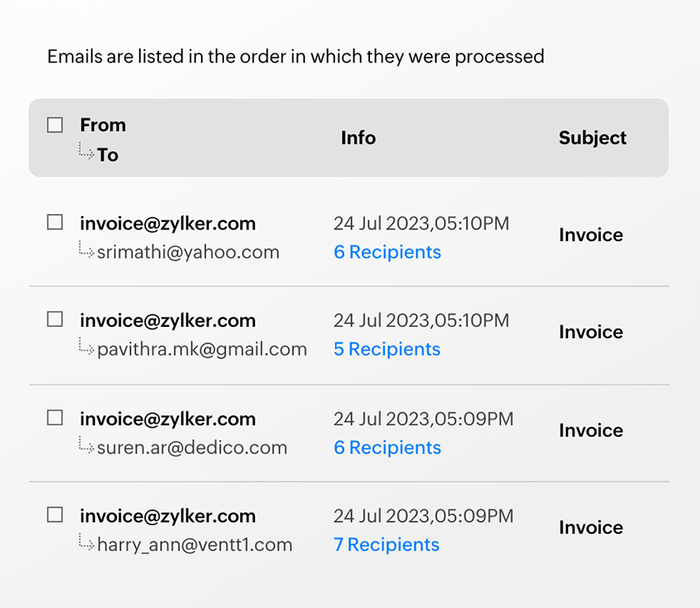Click the timestamp of the suren.ar@dedico.com email

click(x=423, y=419)
